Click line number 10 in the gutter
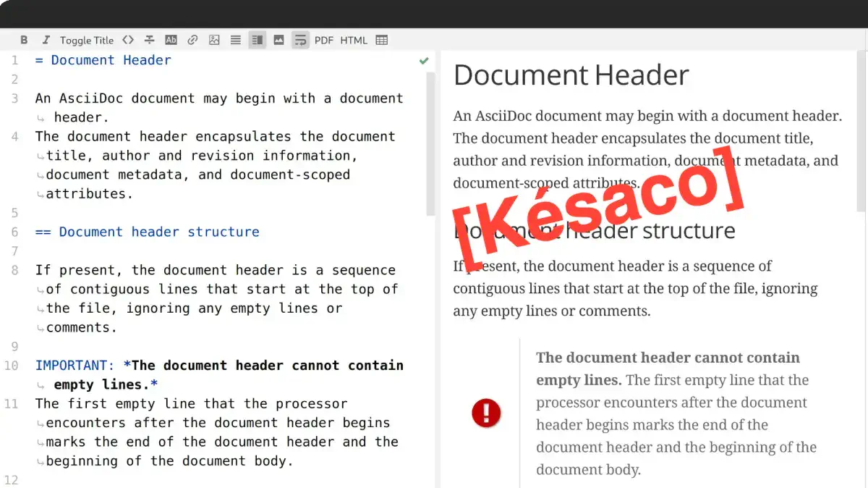This screenshot has width=868, height=488. [x=12, y=366]
